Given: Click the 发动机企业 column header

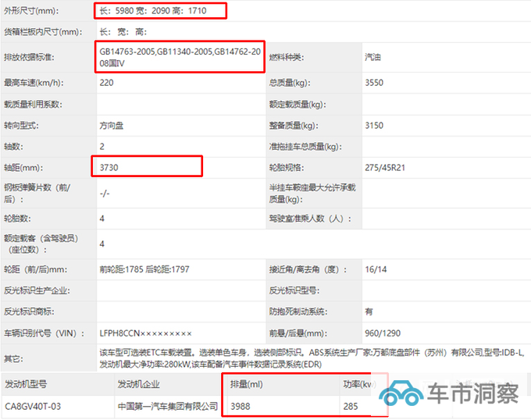Looking at the screenshot, I should [x=138, y=384].
